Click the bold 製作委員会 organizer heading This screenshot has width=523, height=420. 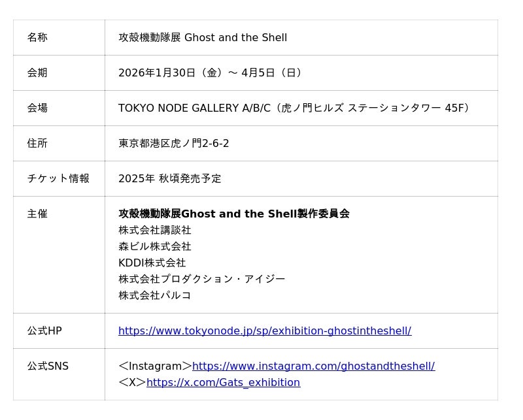[233, 214]
